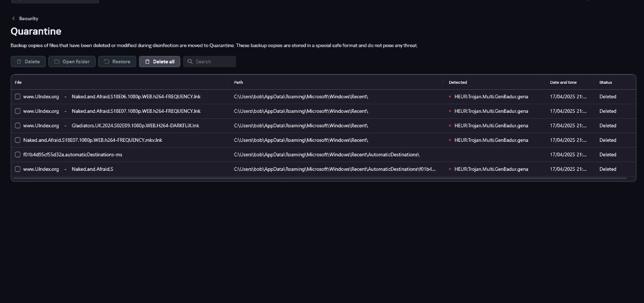Viewport: 644px width, 303px height.
Task: Click the Status column header
Action: coord(605,82)
